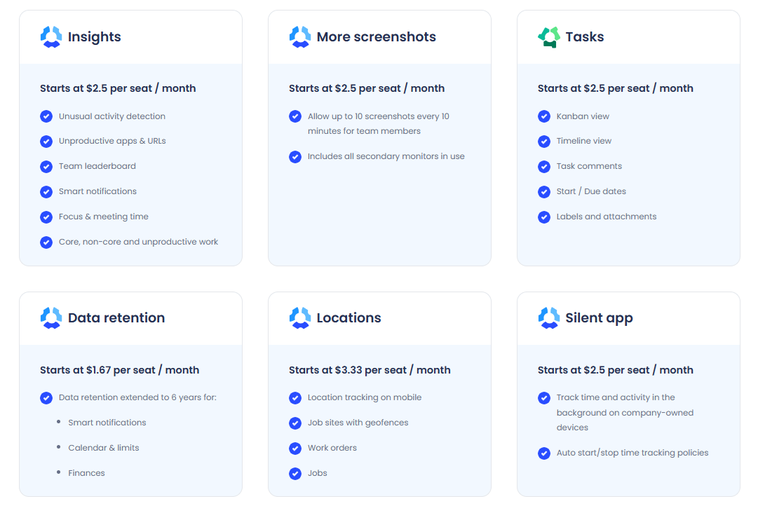The height and width of the screenshot is (506, 758).
Task: Click the 'Task comments' feature text
Action: 589,166
